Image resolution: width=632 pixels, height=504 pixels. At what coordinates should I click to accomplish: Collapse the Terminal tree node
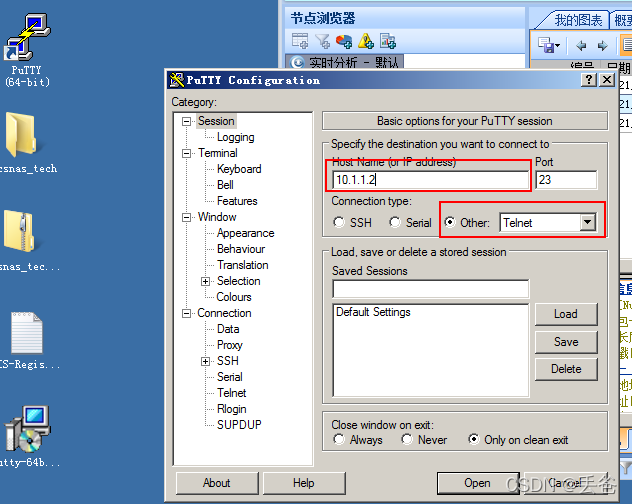(186, 153)
